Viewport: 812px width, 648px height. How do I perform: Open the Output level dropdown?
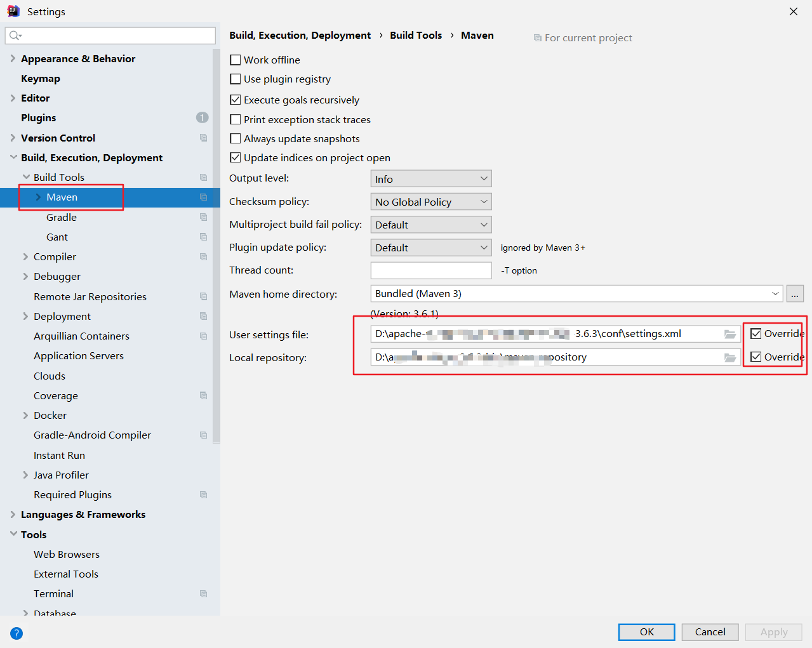(x=431, y=179)
